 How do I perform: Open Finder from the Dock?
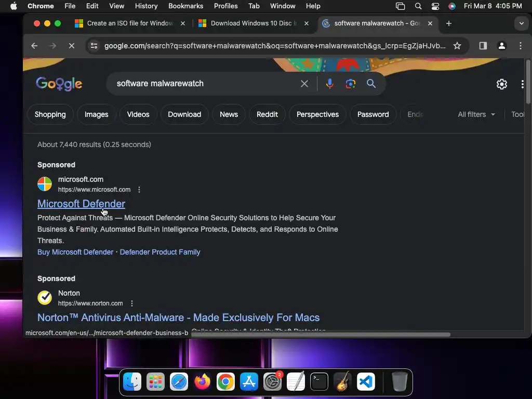tap(132, 382)
